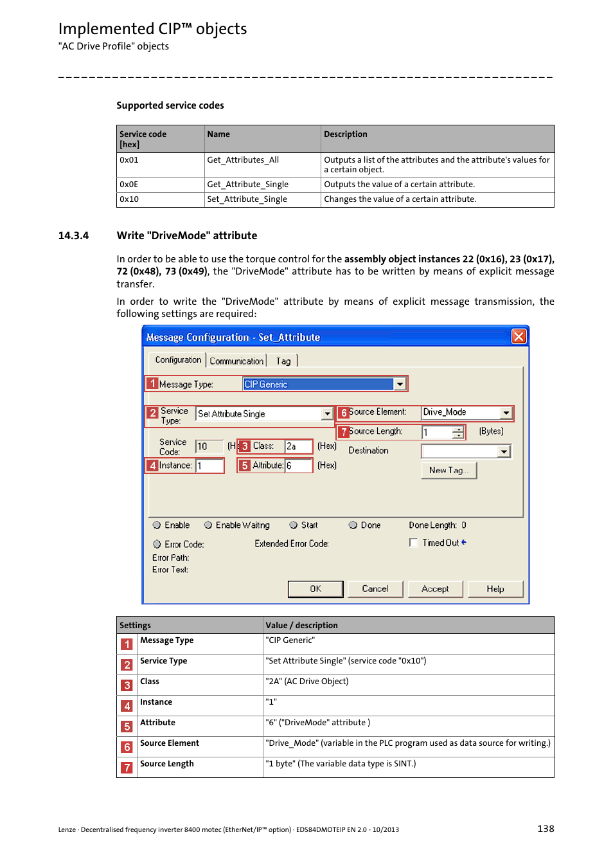This screenshot has width=613, height=868.
Task: Click the Get_Attribute_Single name cell
Action: pos(263,185)
